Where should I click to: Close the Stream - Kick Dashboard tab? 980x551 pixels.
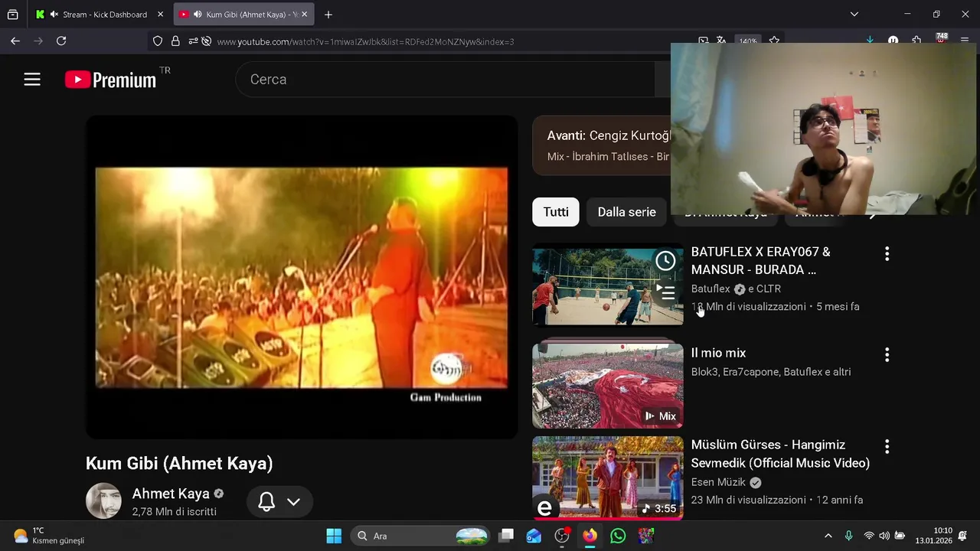click(160, 15)
